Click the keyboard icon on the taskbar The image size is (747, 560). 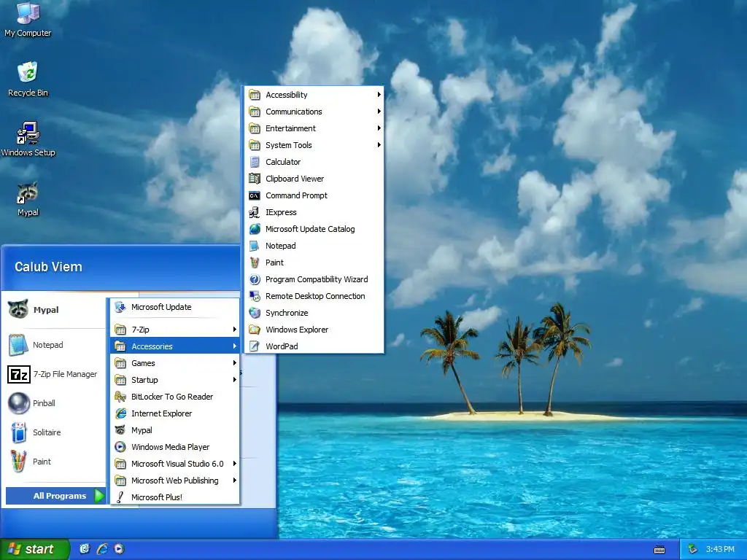(x=659, y=550)
